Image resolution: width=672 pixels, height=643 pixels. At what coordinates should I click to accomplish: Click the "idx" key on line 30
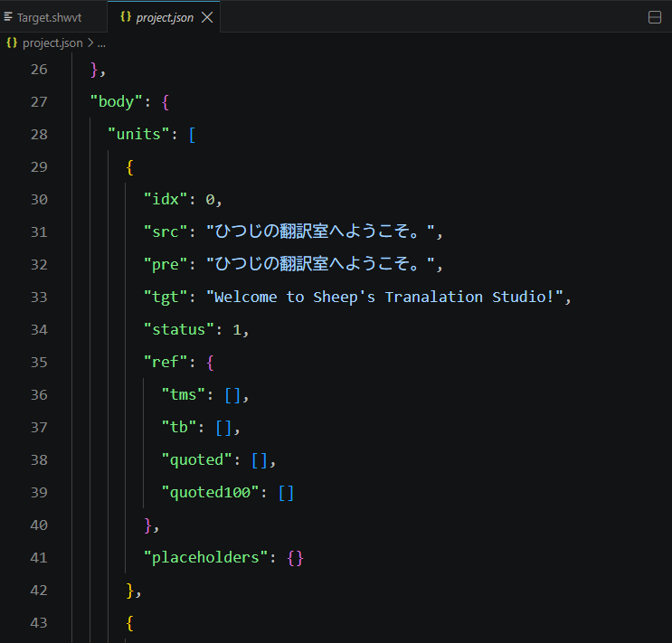165,199
